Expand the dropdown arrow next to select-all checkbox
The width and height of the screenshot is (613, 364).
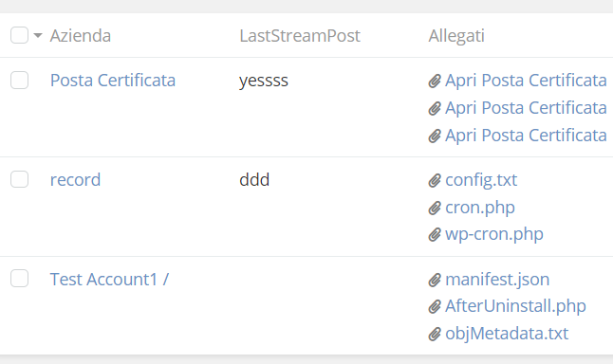click(38, 35)
